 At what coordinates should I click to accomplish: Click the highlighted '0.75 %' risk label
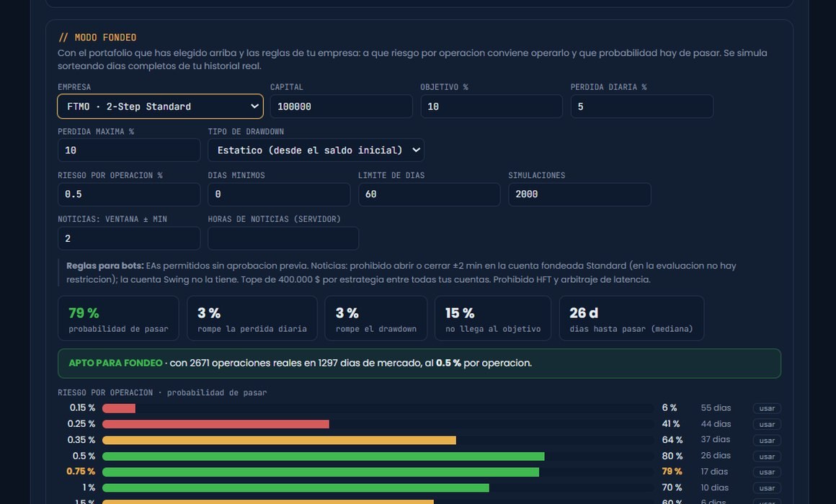(81, 472)
